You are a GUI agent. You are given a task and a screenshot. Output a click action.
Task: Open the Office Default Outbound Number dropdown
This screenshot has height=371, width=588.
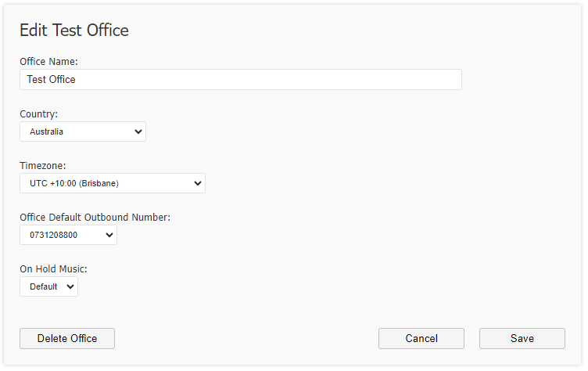point(68,235)
